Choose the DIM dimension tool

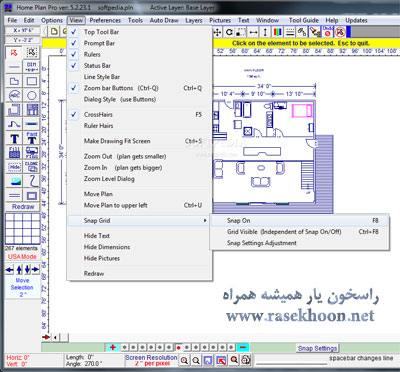(x=32, y=67)
